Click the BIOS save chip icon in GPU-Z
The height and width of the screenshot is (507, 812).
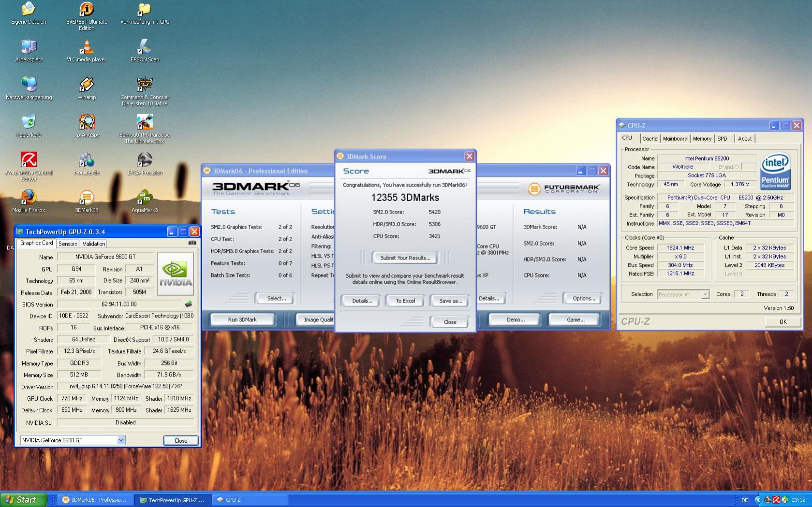189,304
